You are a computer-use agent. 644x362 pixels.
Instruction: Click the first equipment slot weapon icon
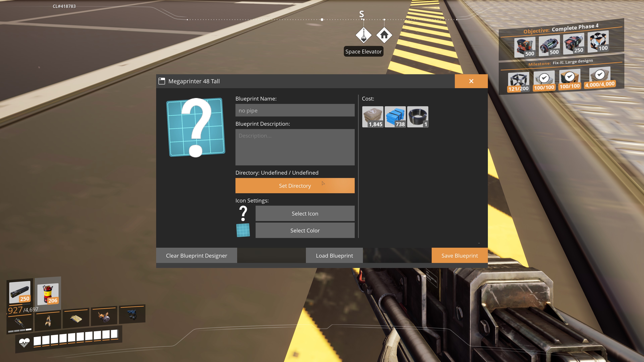tap(19, 323)
